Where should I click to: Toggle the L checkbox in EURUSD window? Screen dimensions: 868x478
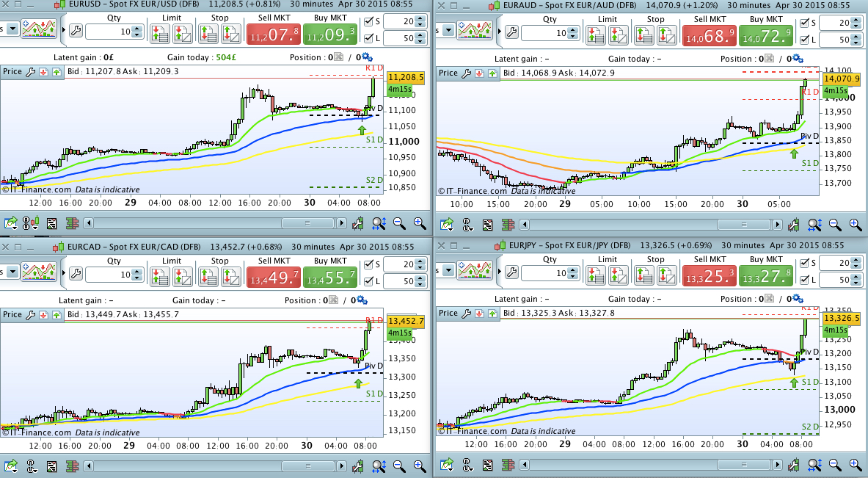click(x=368, y=39)
